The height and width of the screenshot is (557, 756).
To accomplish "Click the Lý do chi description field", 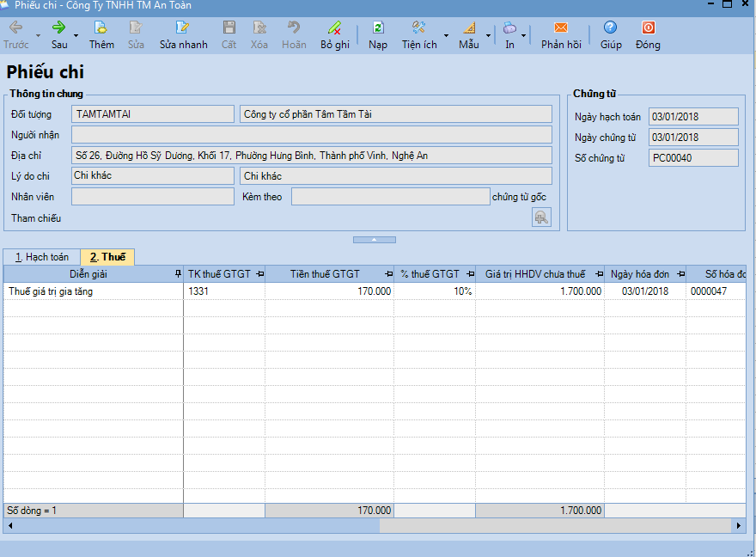I will click(396, 176).
